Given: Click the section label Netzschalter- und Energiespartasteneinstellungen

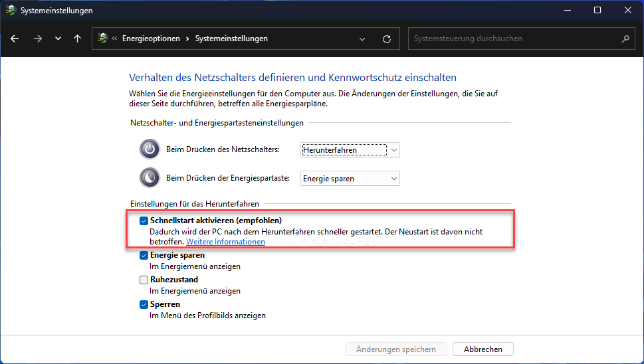Looking at the screenshot, I should coord(217,123).
